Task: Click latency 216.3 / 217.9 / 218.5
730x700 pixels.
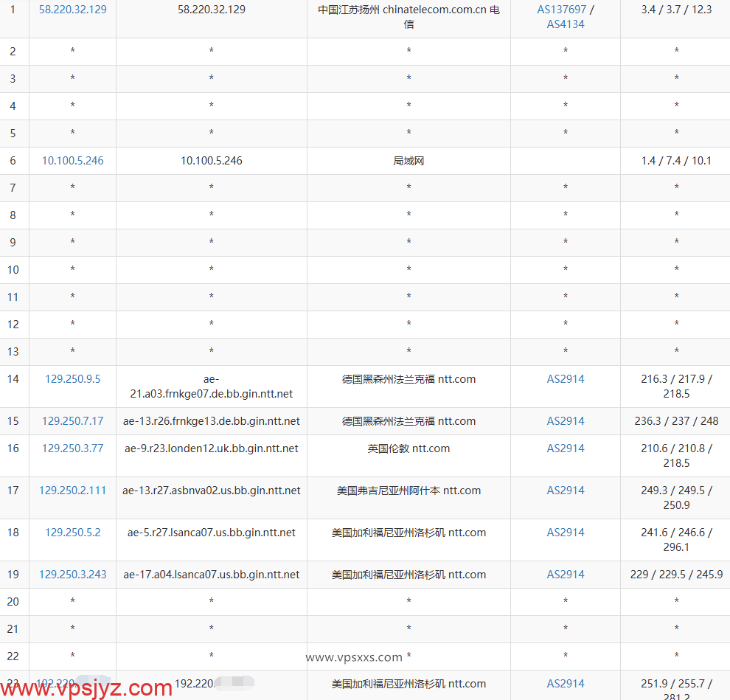Action: pos(676,387)
